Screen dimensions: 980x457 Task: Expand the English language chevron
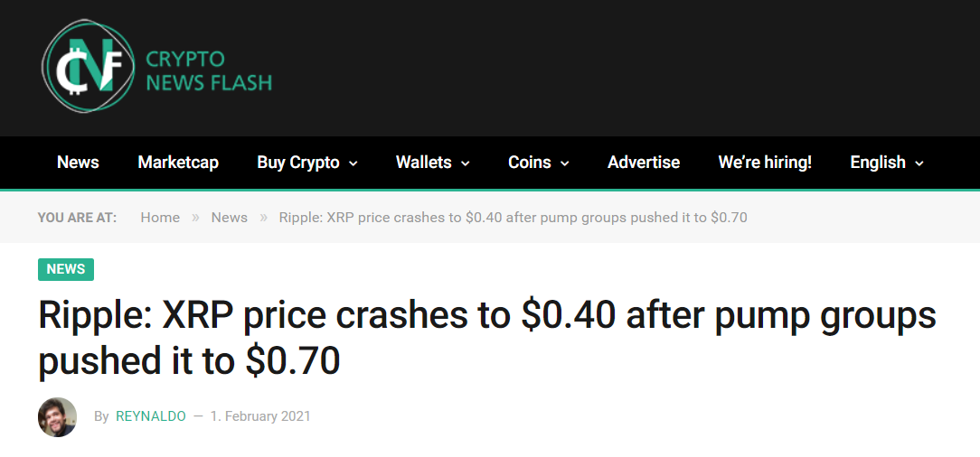(x=919, y=163)
